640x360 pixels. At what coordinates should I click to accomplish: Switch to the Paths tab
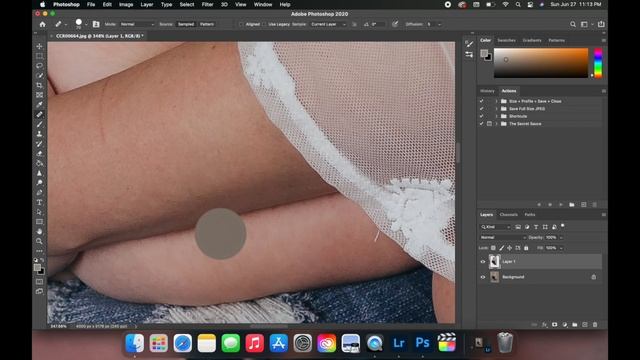530,215
